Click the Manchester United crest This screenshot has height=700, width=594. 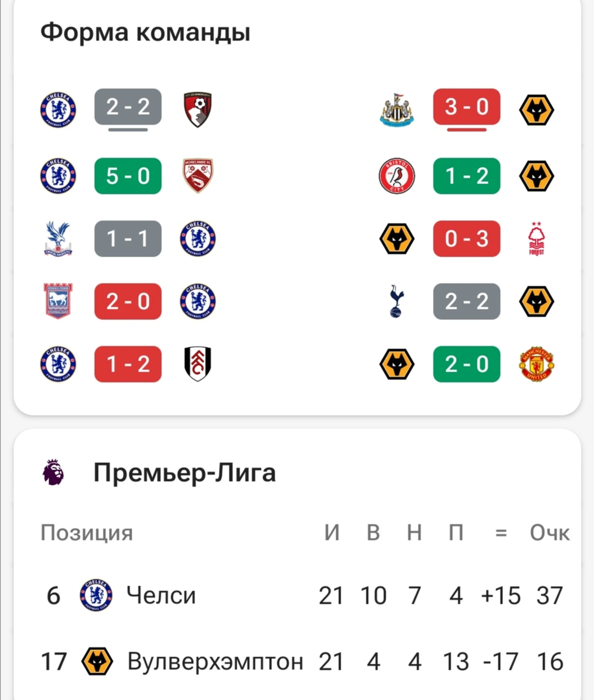click(x=537, y=364)
